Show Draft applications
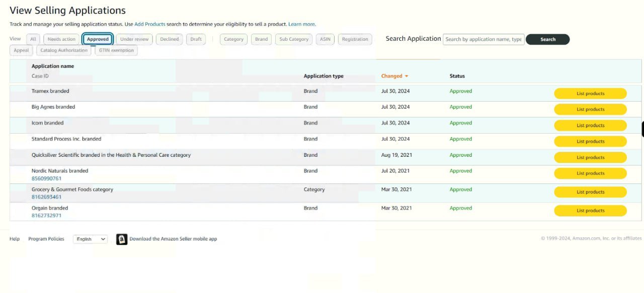 click(x=196, y=39)
